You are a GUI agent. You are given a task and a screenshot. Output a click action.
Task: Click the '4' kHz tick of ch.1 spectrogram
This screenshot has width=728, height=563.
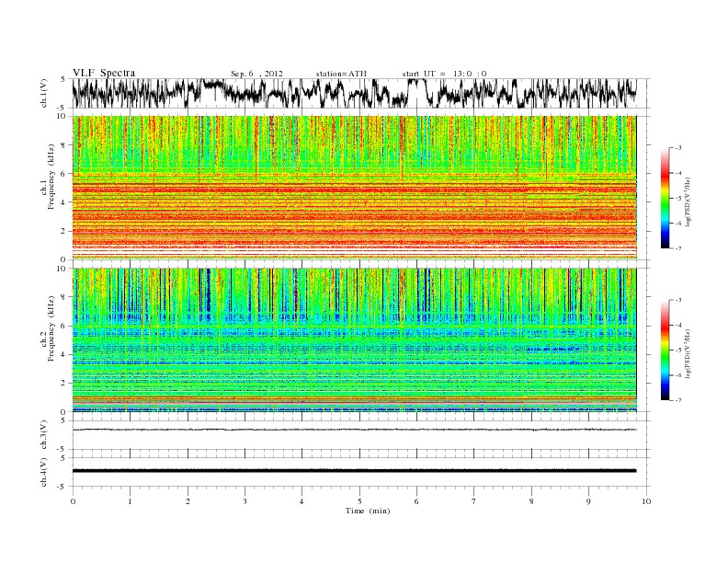[63, 202]
